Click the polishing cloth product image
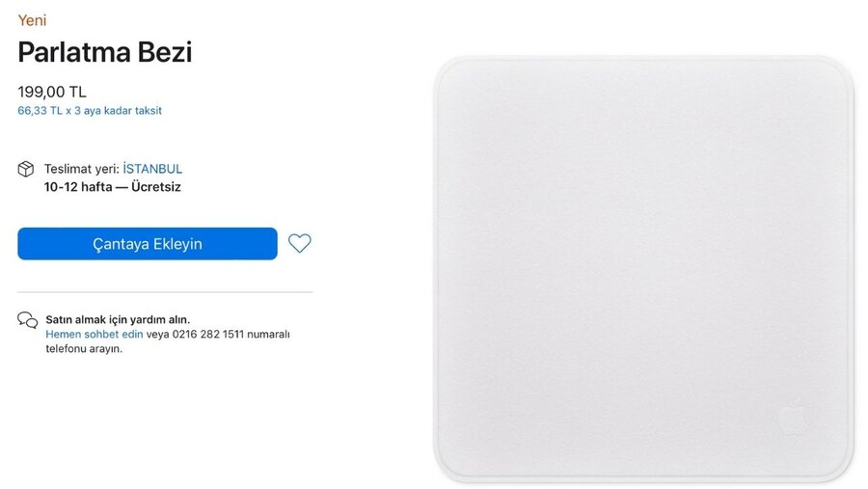 pyautogui.click(x=644, y=268)
